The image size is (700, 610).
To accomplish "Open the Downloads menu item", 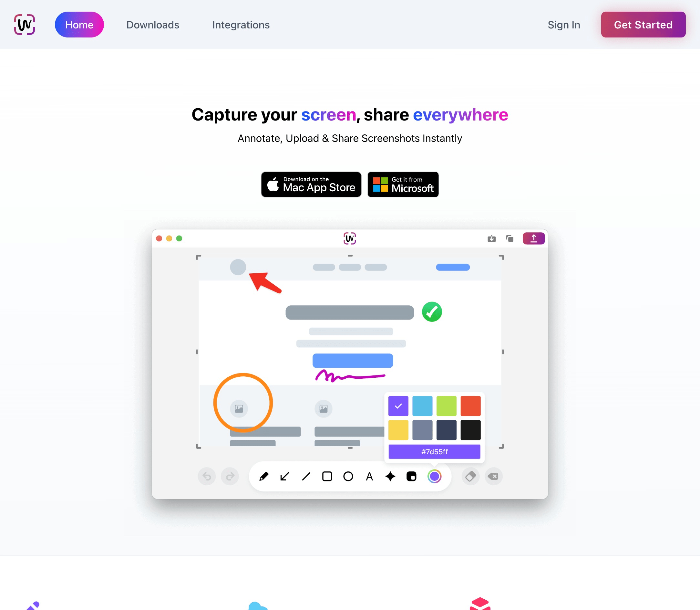I will click(x=152, y=25).
